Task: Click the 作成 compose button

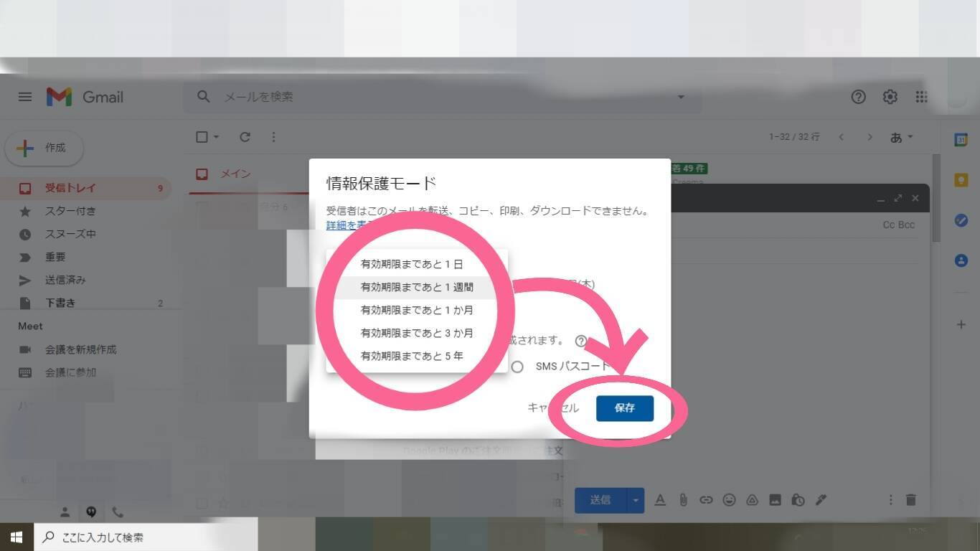Action: [x=44, y=148]
